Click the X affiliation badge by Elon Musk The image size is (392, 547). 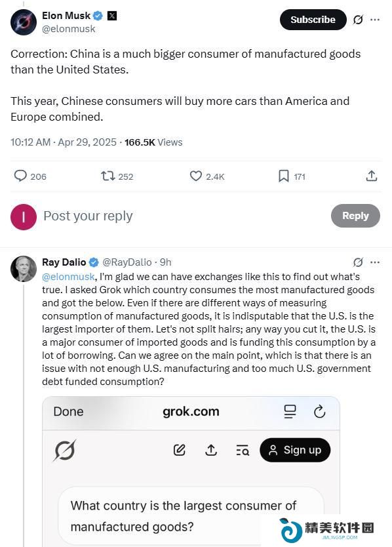112,16
